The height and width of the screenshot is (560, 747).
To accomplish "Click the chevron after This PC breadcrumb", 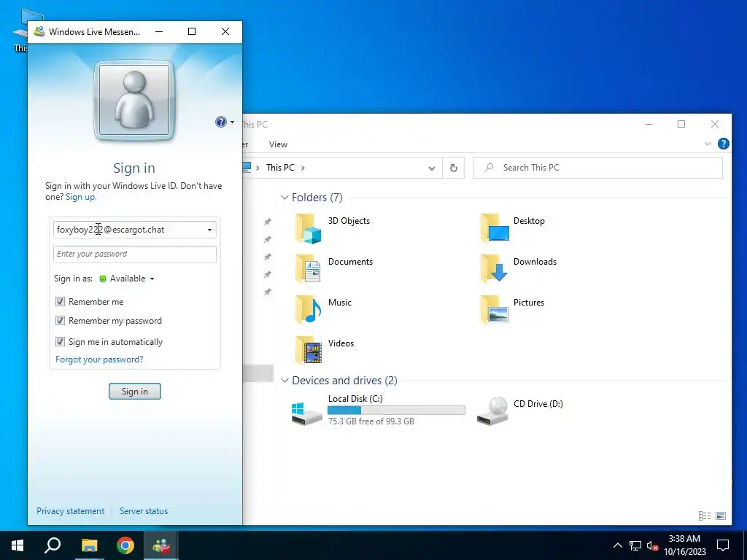I will coord(303,168).
